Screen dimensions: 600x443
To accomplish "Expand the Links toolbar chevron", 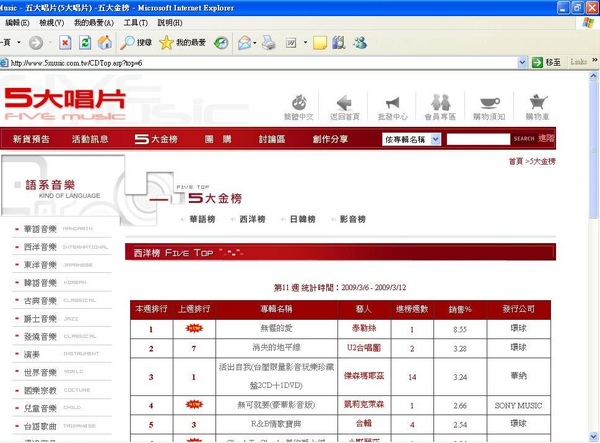I will point(595,60).
